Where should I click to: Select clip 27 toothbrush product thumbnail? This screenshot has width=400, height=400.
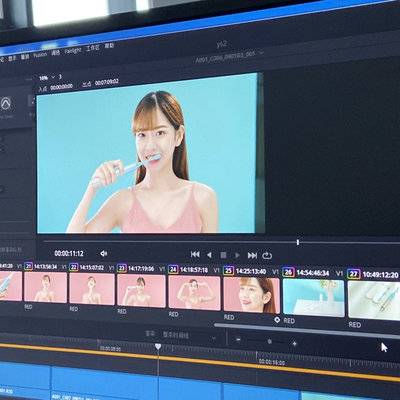point(374,300)
